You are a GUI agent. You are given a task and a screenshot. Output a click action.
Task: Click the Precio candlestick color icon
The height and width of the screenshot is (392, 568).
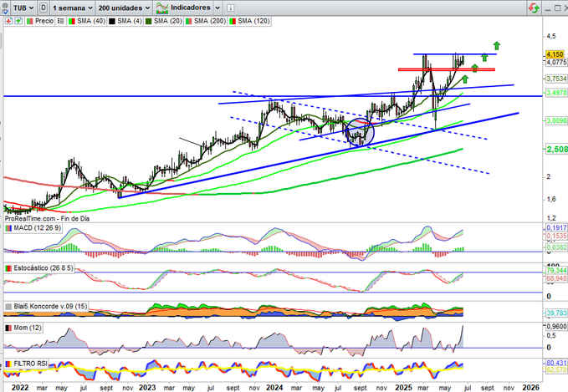tap(30, 21)
